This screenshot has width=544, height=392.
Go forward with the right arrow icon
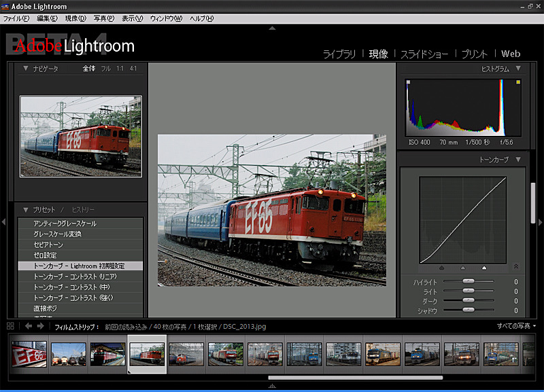pos(41,326)
